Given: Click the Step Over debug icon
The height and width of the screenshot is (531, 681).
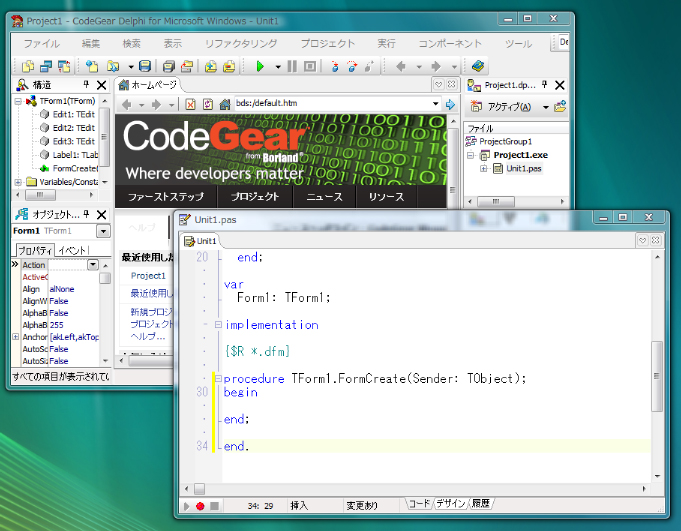Looking at the screenshot, I should (352, 66).
